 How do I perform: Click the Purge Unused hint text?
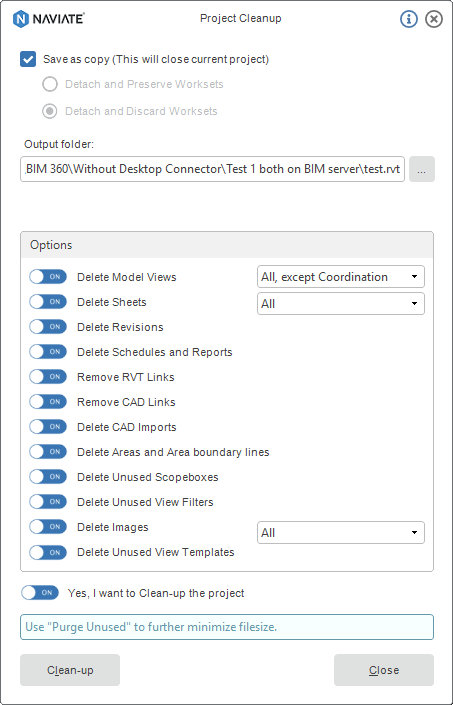[151, 627]
